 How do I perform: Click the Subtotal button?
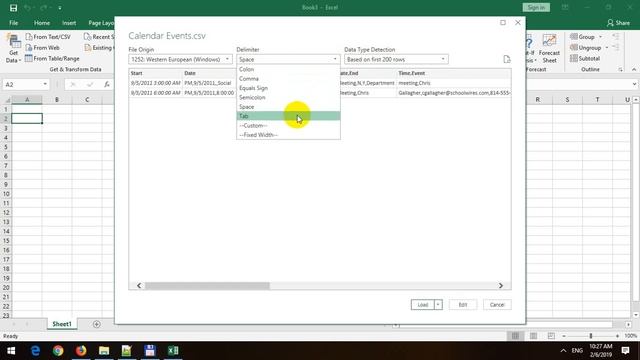(585, 59)
